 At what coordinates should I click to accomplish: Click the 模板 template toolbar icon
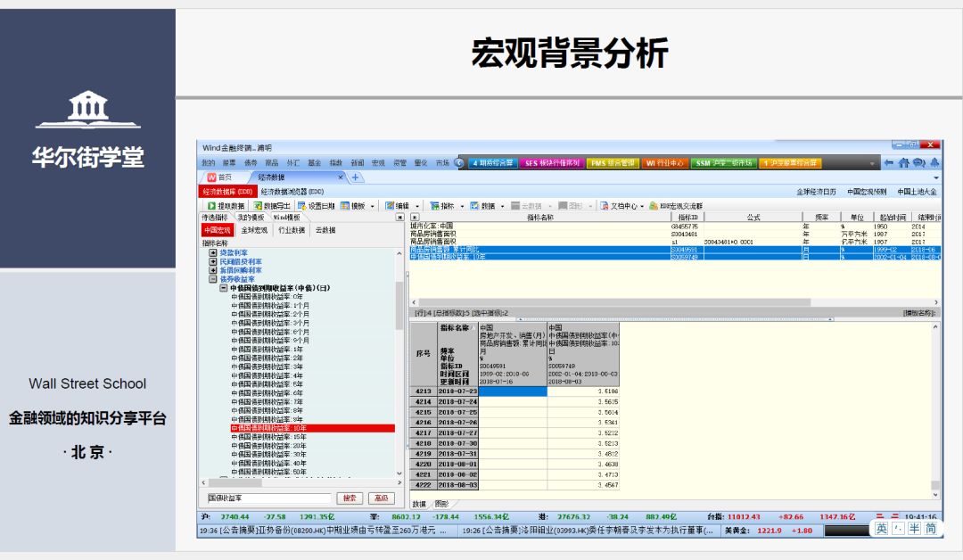pyautogui.click(x=345, y=206)
